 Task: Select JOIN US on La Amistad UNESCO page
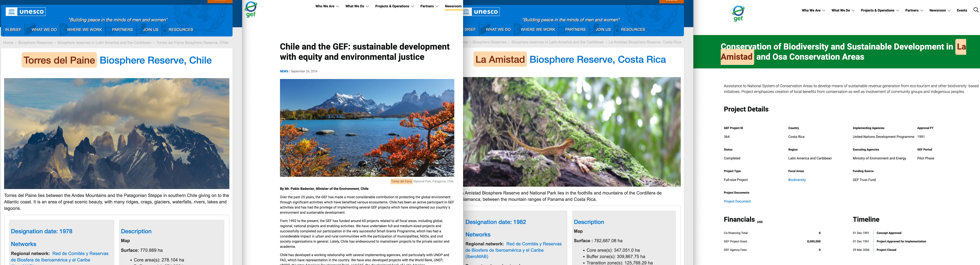pos(603,29)
